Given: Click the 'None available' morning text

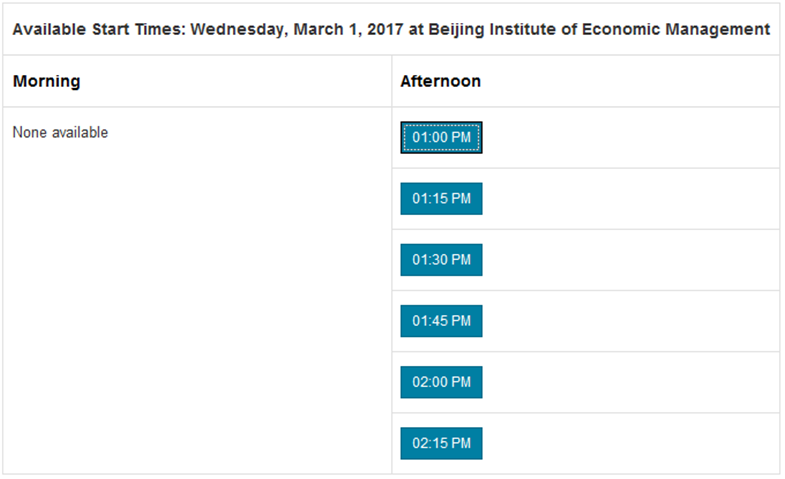Looking at the screenshot, I should (60, 132).
